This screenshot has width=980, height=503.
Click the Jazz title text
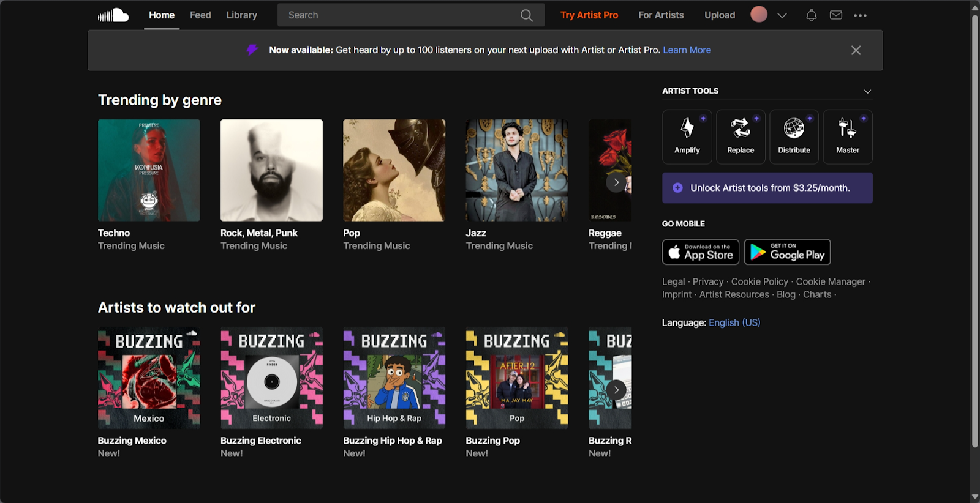[x=476, y=233]
